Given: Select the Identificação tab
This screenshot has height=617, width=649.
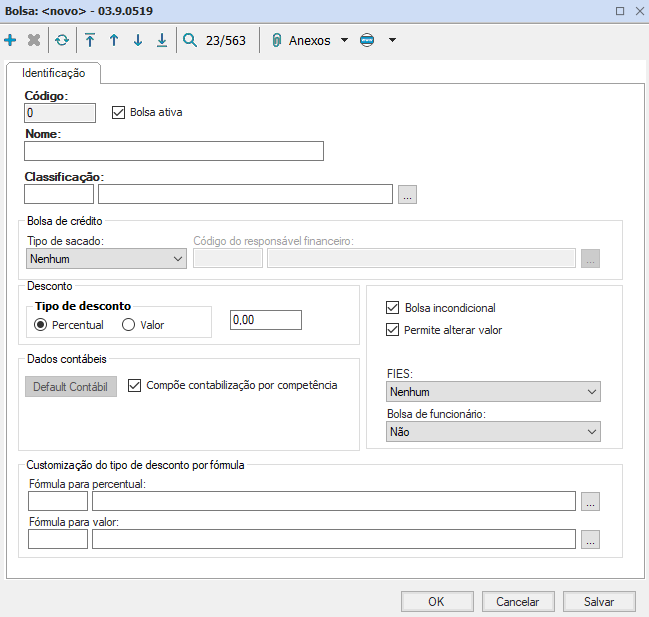Looking at the screenshot, I should [54, 73].
